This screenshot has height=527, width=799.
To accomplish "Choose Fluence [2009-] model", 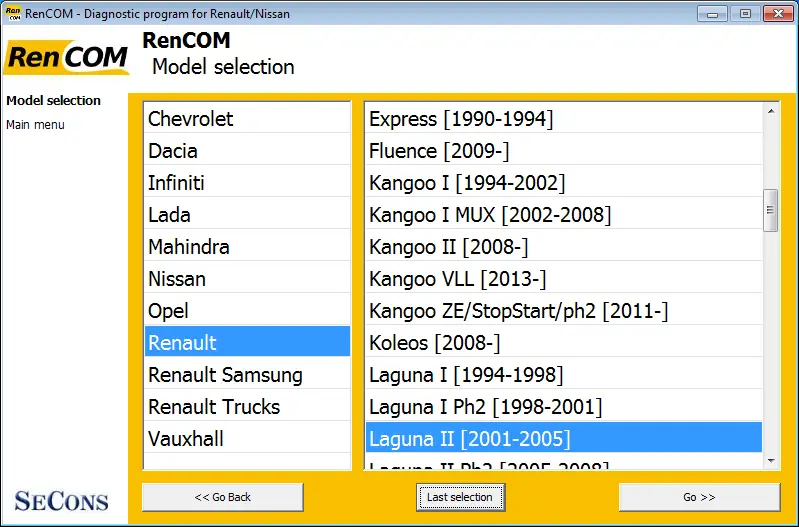I will coord(564,151).
